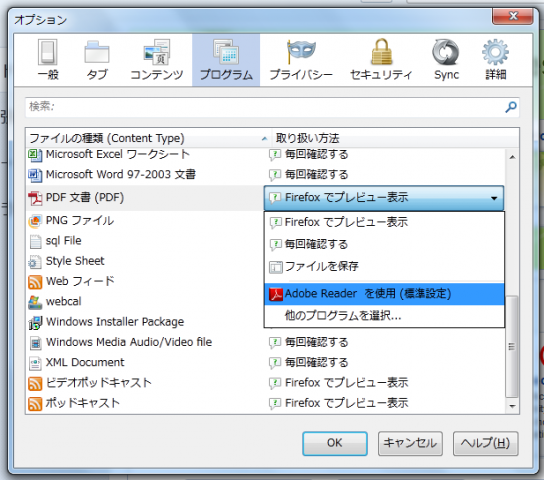Click the webcal icon
The image size is (544, 480).
35,302
